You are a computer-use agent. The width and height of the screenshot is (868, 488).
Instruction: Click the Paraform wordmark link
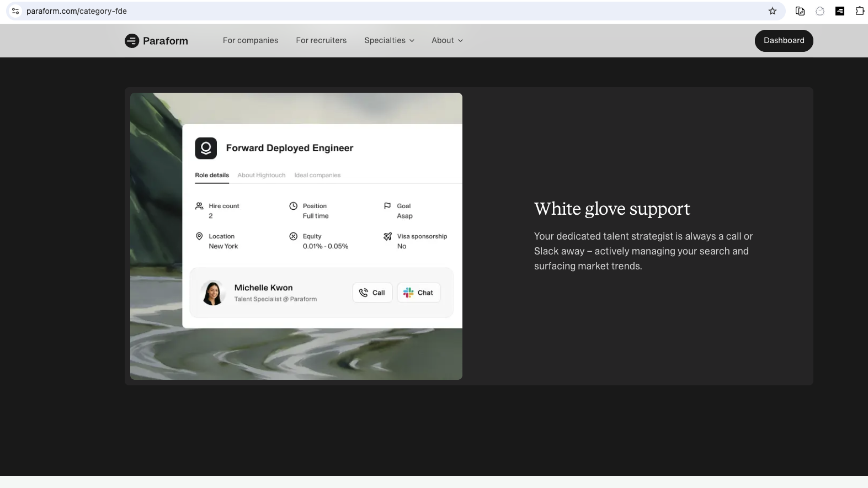pyautogui.click(x=166, y=41)
